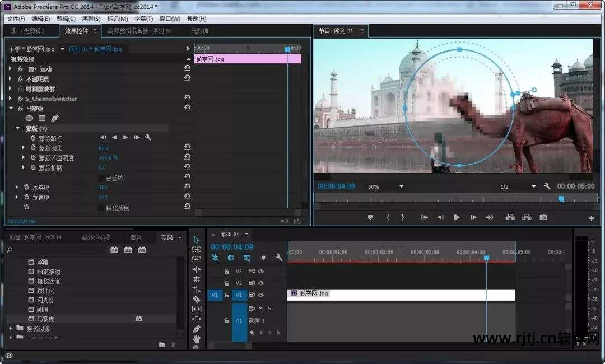Open Program Monitor settings wrench icon
The height and width of the screenshot is (364, 605).
[x=547, y=186]
